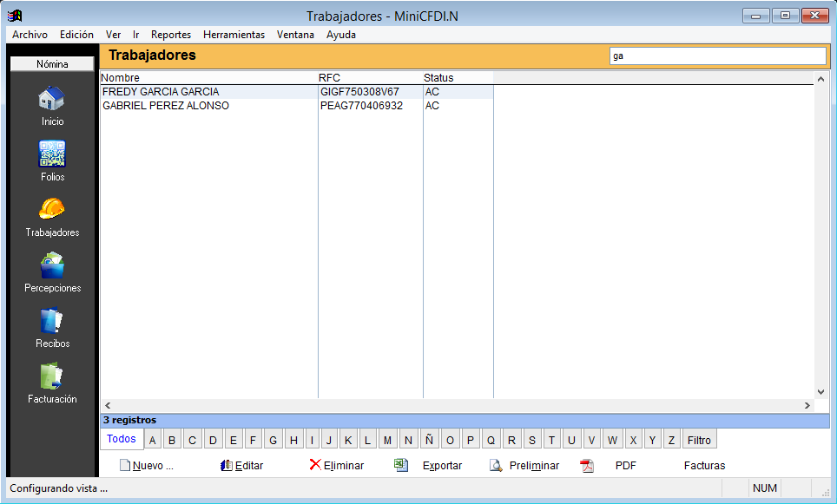Open the Facturación folder icon

(x=52, y=376)
